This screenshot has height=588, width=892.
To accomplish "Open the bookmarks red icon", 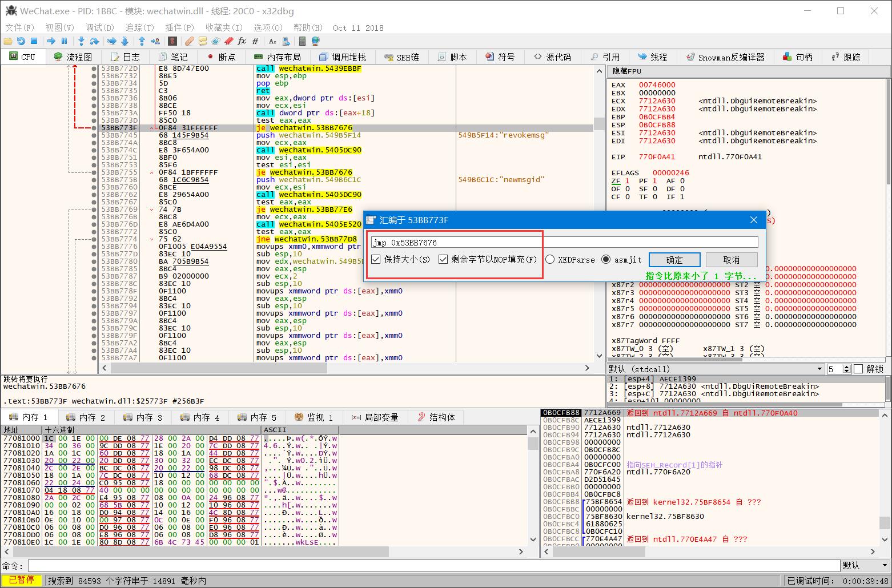I will (x=228, y=41).
